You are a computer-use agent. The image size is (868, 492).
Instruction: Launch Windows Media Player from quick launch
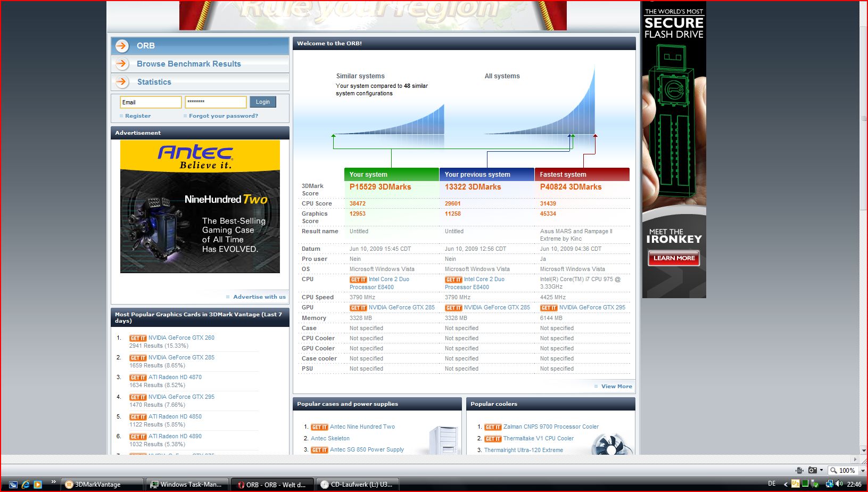tap(38, 485)
